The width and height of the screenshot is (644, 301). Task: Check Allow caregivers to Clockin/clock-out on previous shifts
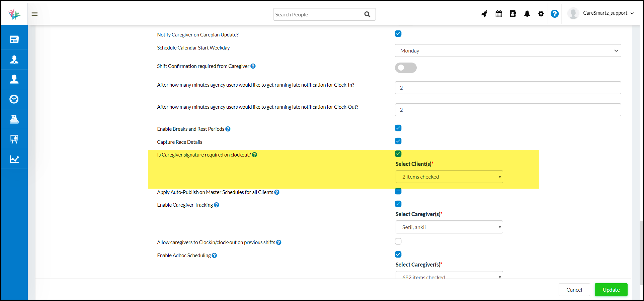click(398, 241)
